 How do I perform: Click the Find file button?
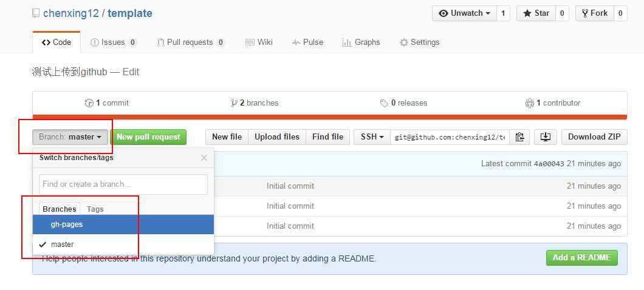tap(327, 137)
